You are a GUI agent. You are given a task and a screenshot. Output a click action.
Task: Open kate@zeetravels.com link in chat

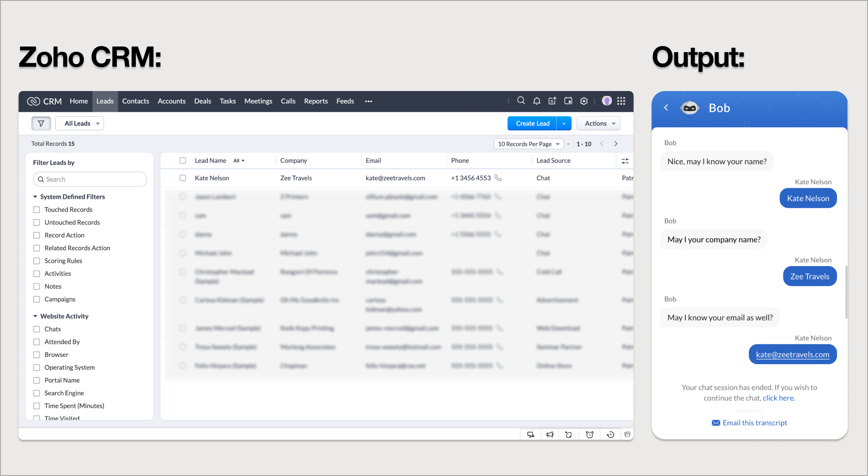[792, 354]
